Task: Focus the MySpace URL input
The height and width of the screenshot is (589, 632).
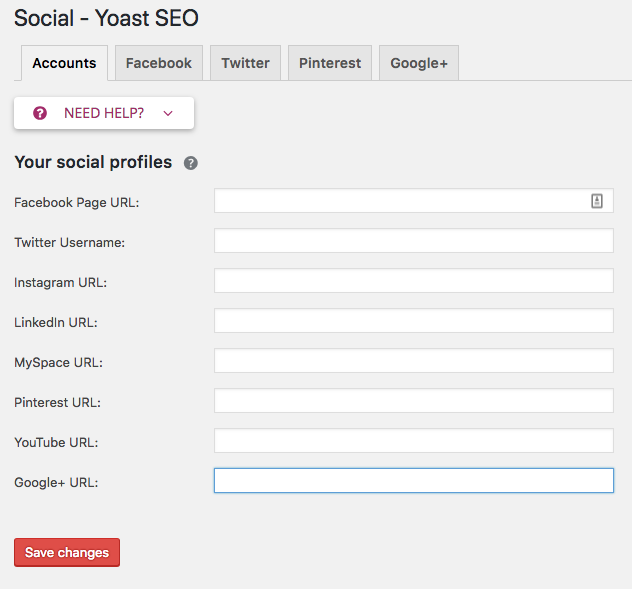Action: (x=414, y=360)
